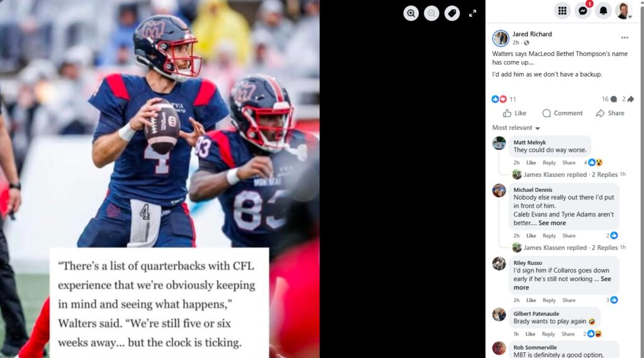
Task: Click the Comment button on the post
Action: pyautogui.click(x=562, y=113)
